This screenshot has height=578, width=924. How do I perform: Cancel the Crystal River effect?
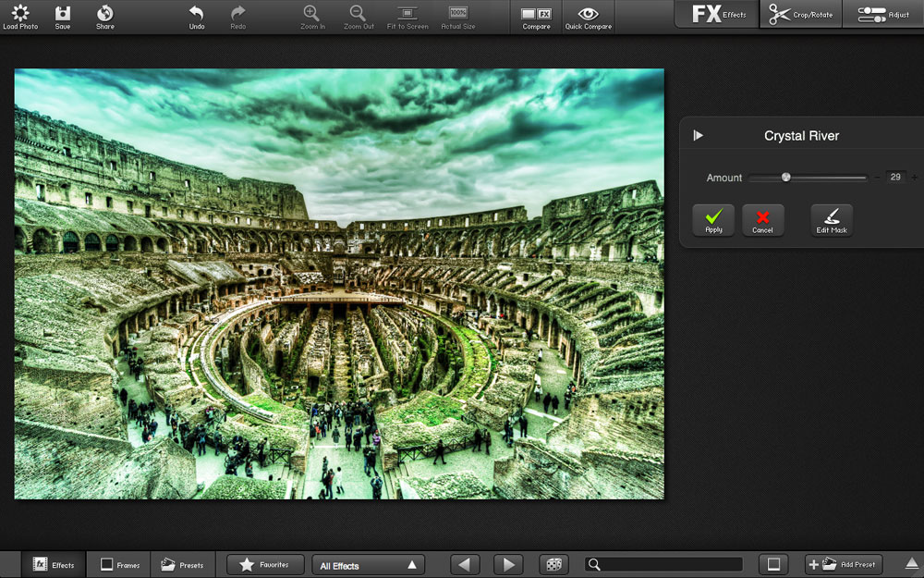click(x=762, y=220)
